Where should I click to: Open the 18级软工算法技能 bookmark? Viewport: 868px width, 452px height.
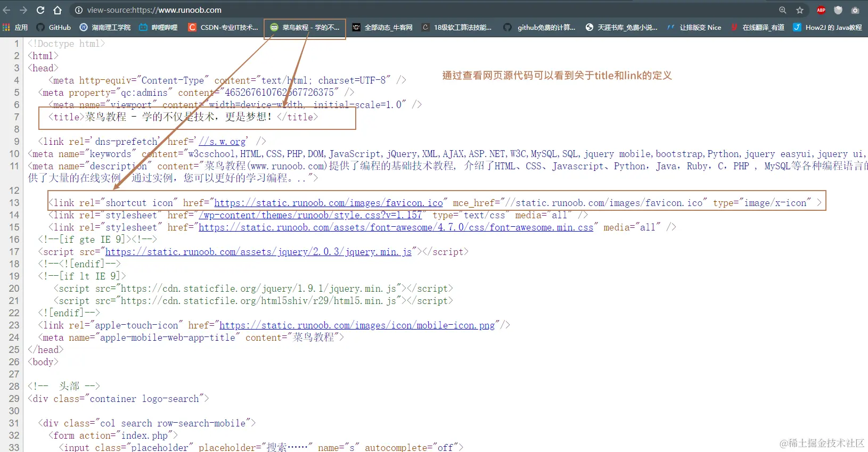[x=457, y=27]
